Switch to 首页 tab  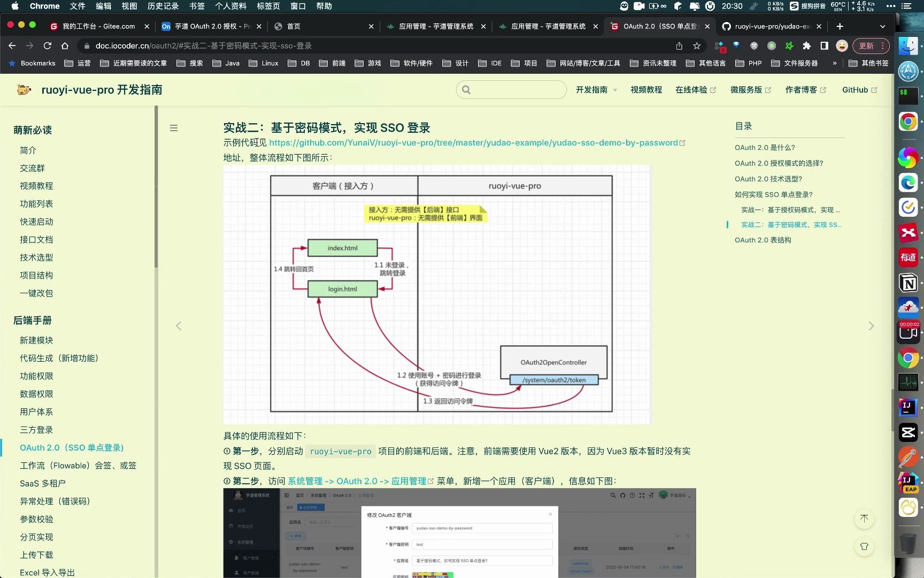(x=324, y=26)
